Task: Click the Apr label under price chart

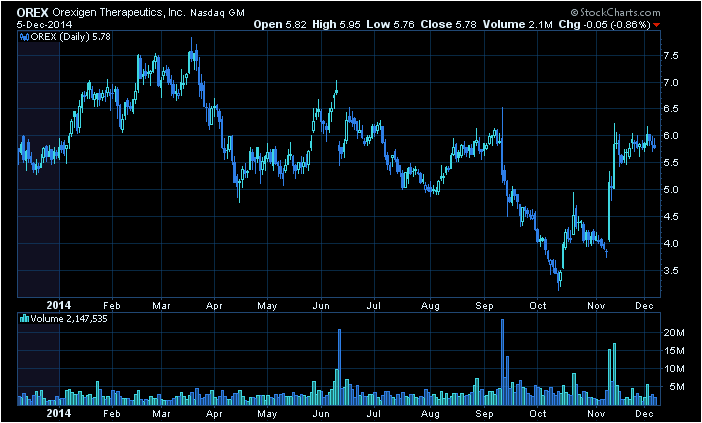Action: click(214, 306)
